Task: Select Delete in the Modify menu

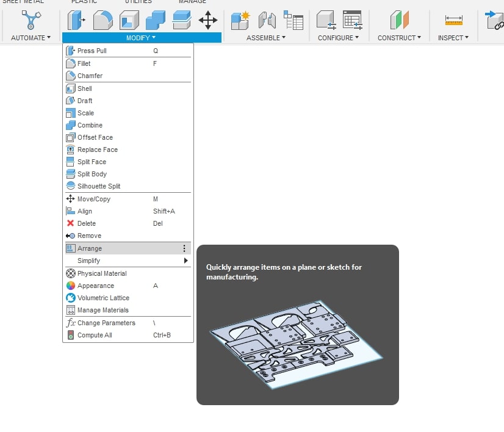Action: (128, 223)
